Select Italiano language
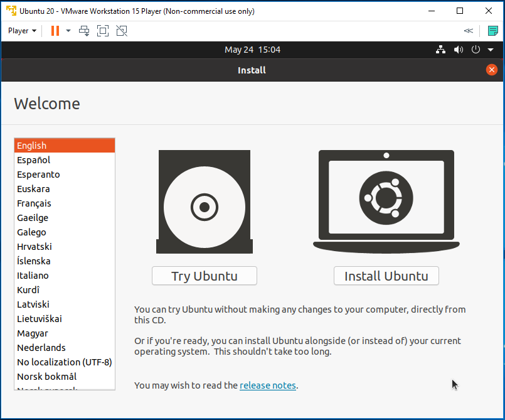The image size is (505, 420). 65,276
